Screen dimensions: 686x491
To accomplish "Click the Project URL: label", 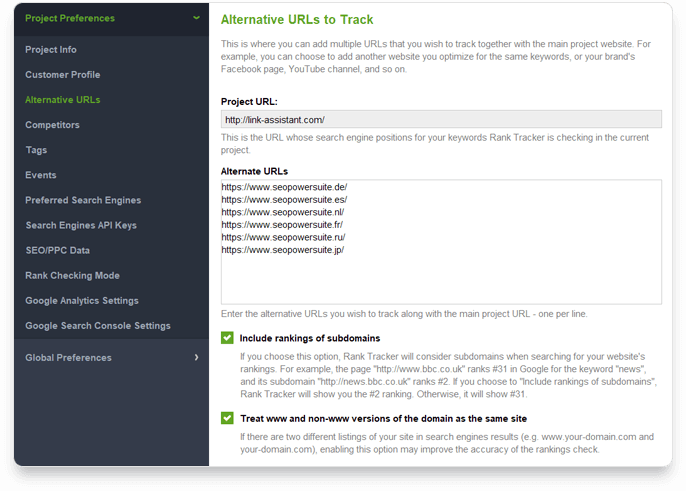I will 249,102.
